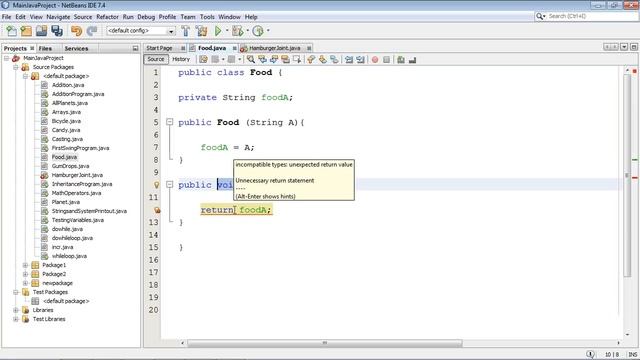Viewport: 640px width, 360px height.
Task: Click the Last Edit icon in editor toolbar
Action: click(203, 60)
